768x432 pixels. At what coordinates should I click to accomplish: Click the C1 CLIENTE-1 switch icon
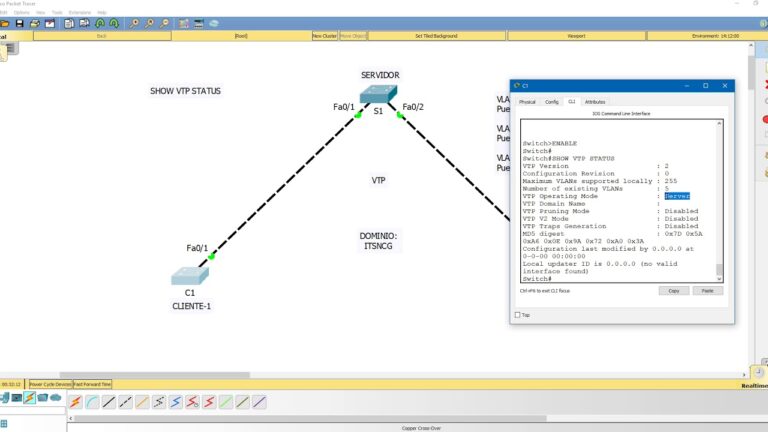coord(190,275)
